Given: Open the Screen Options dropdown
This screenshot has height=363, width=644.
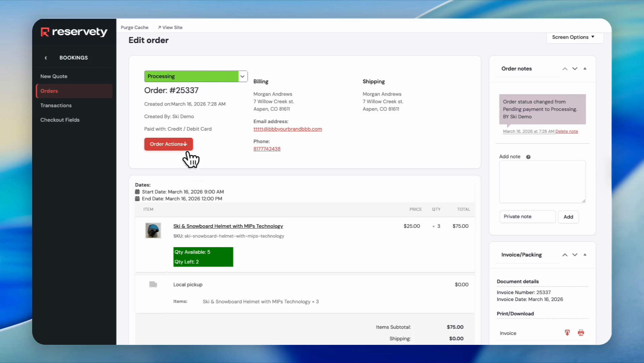Looking at the screenshot, I should [573, 37].
